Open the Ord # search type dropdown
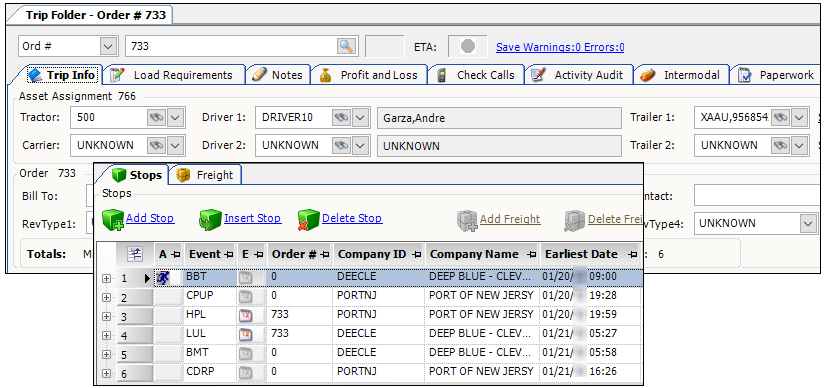 (108, 46)
